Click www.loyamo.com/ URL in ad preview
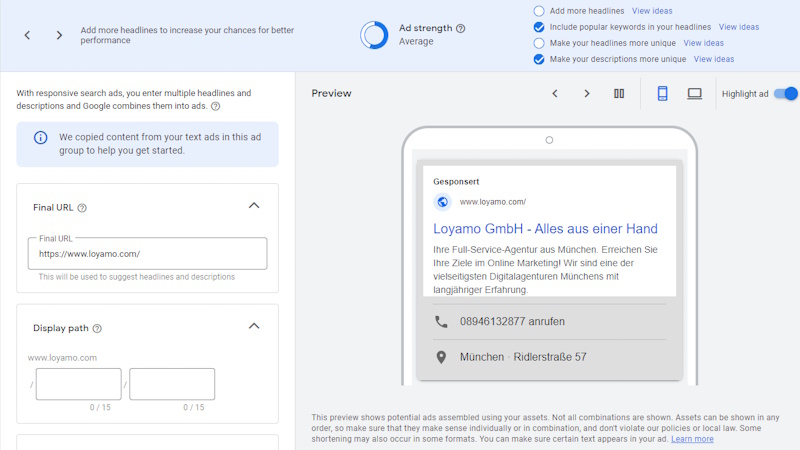The width and height of the screenshot is (800, 450). click(493, 202)
